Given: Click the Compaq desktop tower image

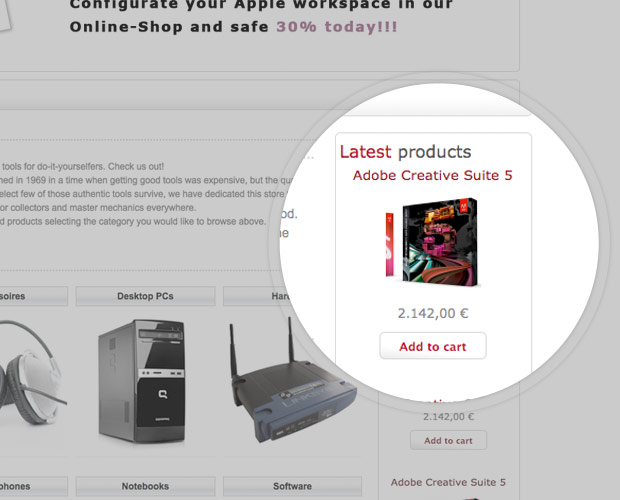Looking at the screenshot, I should click(x=142, y=381).
